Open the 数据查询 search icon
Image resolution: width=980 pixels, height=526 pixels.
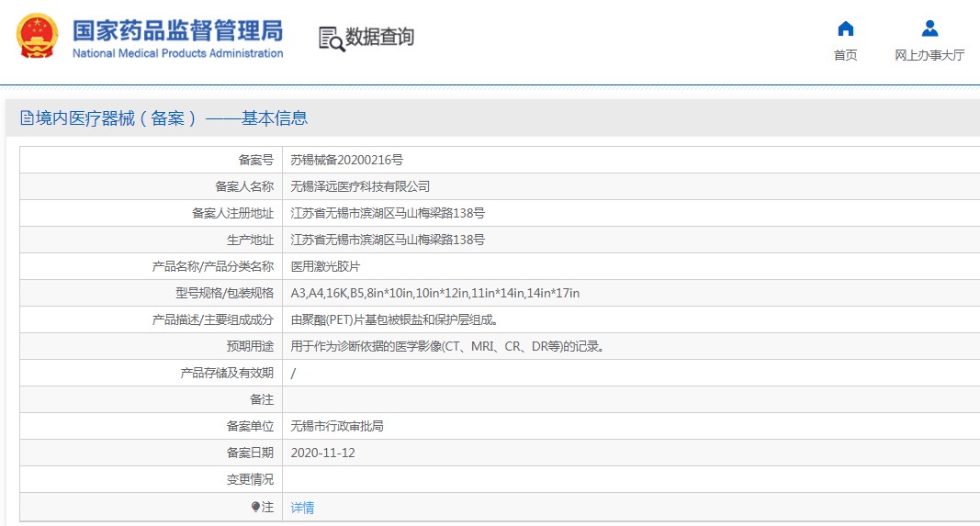tap(332, 39)
